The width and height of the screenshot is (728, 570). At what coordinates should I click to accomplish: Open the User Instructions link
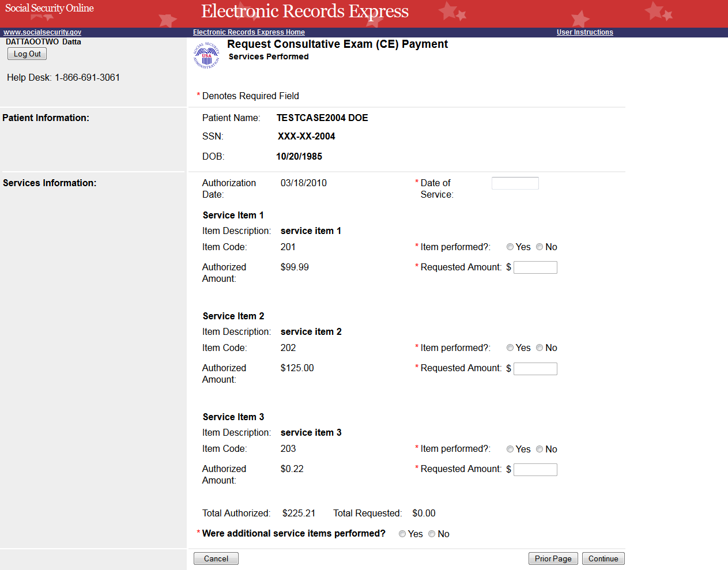tap(584, 32)
